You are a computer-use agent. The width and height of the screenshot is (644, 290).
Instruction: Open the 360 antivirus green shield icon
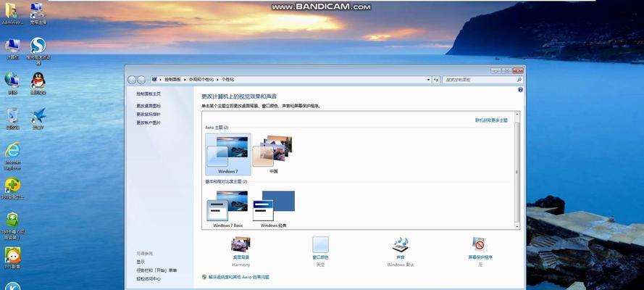(13, 226)
